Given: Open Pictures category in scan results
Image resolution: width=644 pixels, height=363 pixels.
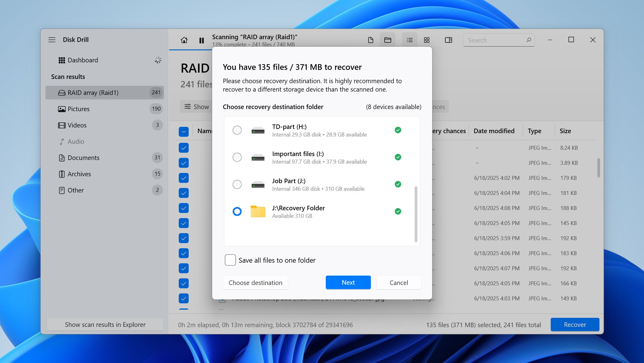Looking at the screenshot, I should (x=79, y=109).
